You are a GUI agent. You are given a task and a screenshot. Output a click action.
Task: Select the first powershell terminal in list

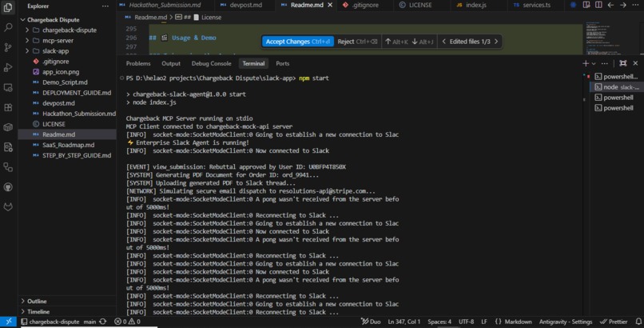(x=616, y=77)
